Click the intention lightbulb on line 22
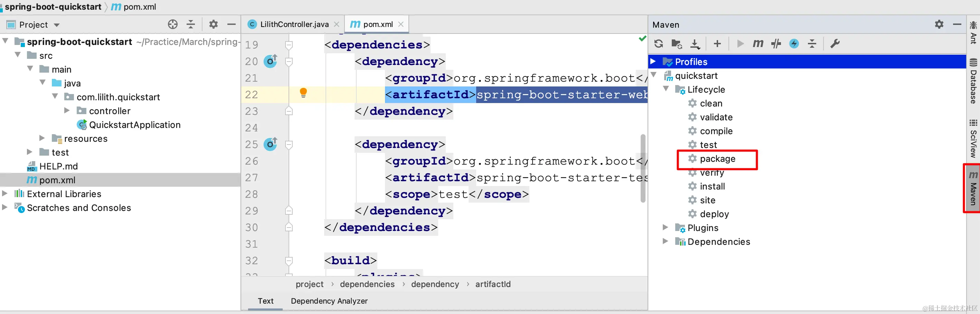980x314 pixels. 303,92
